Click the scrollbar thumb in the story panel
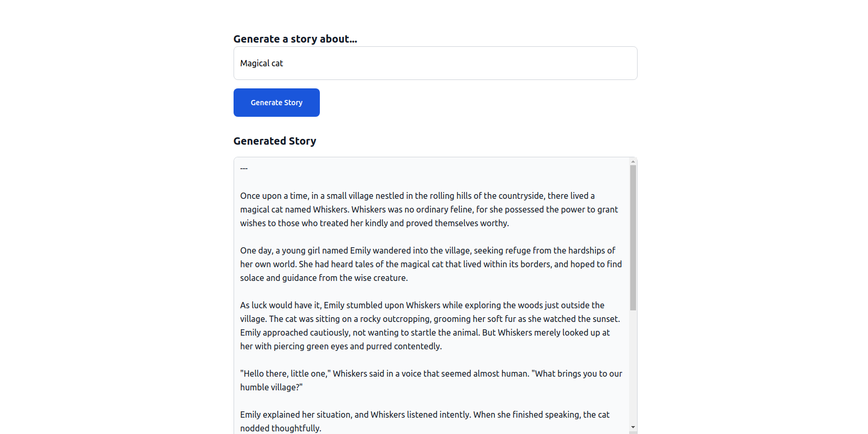This screenshot has height=434, width=868. tap(632, 237)
